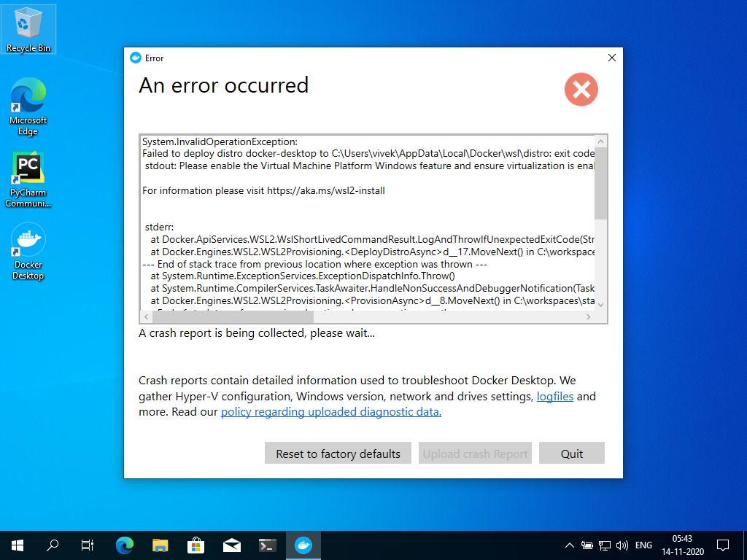Click the vertical scrollbar thumb of error log

click(601, 183)
